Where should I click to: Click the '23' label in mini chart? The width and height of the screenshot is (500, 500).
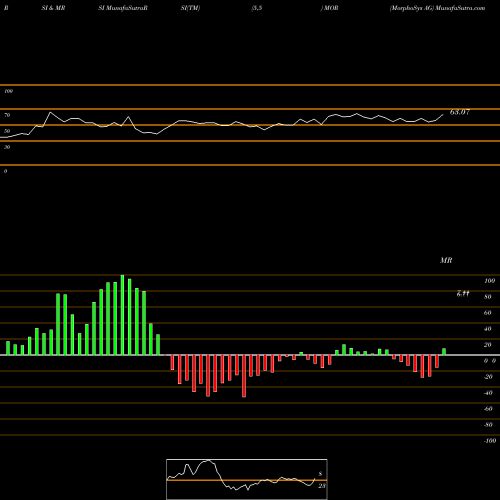pyautogui.click(x=322, y=486)
